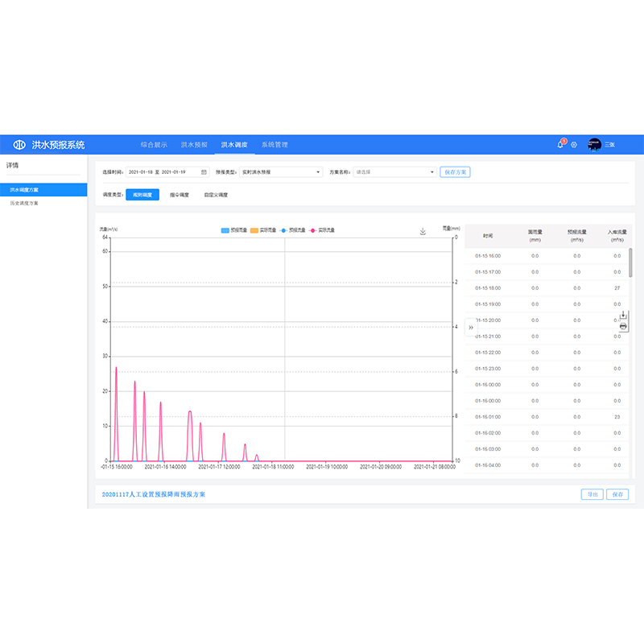
Task: Open the 预报类型 dropdown
Action: (280, 171)
